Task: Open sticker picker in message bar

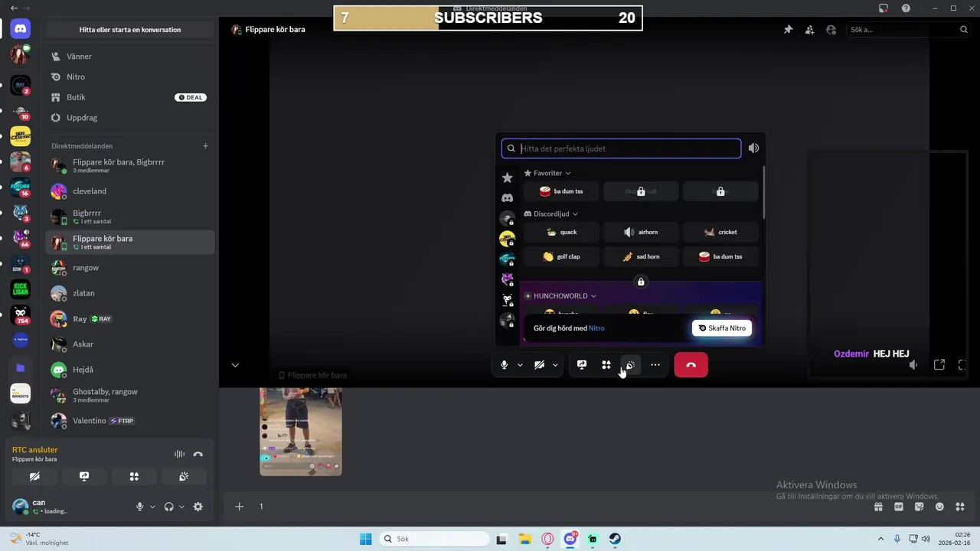Action: [920, 507]
